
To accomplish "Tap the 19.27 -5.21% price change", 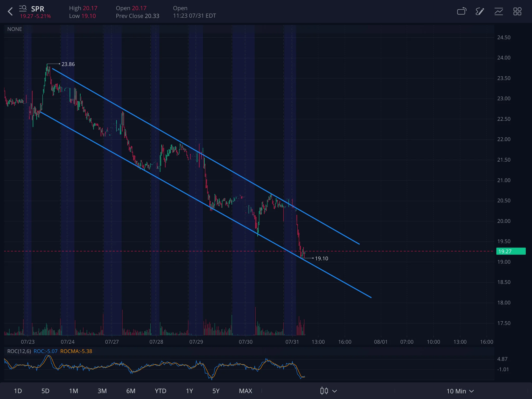I will [35, 16].
